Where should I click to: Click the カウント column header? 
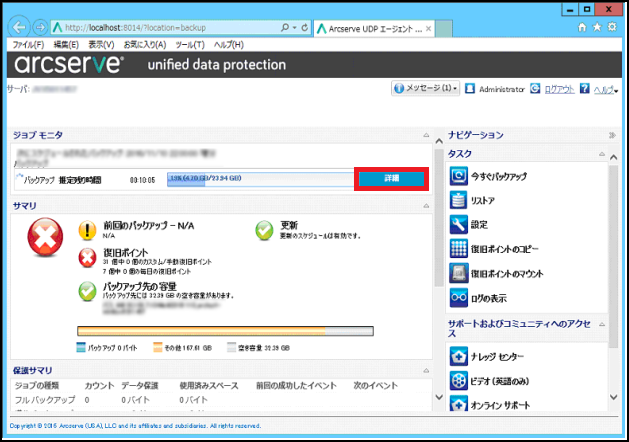[x=99, y=385]
